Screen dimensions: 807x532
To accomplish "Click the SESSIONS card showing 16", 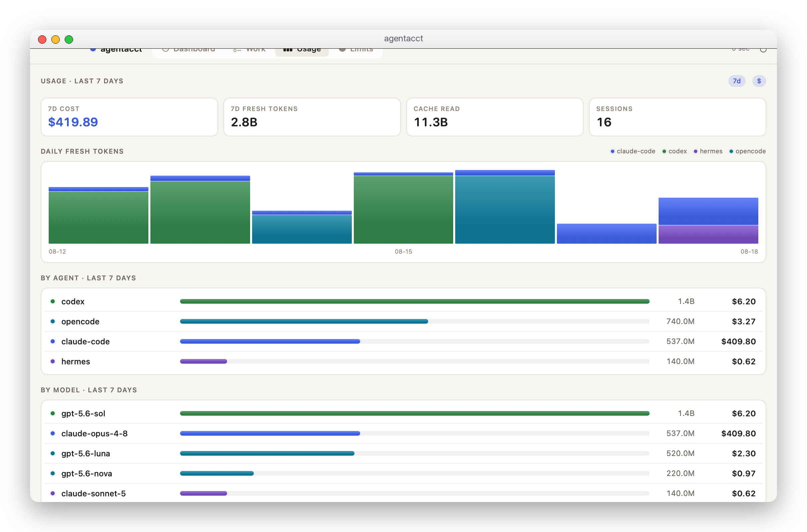I will click(x=677, y=117).
